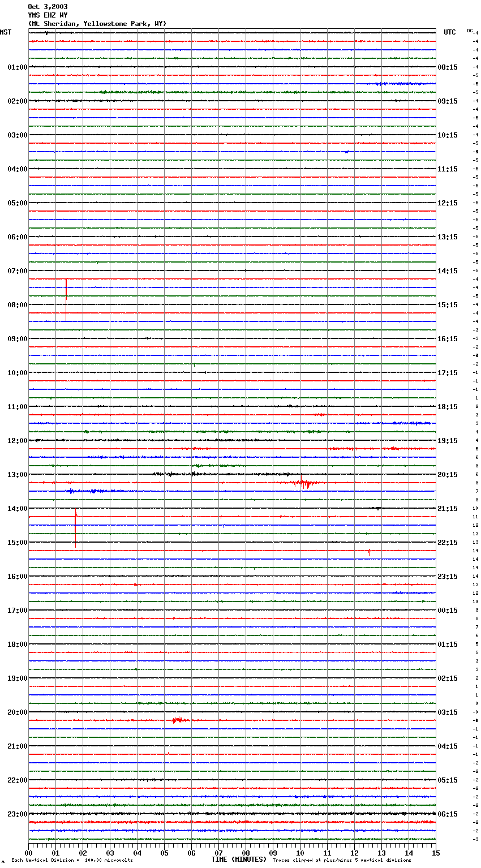Select the 18:00 MST time label
This screenshot has height=868, width=481.
tap(18, 644)
